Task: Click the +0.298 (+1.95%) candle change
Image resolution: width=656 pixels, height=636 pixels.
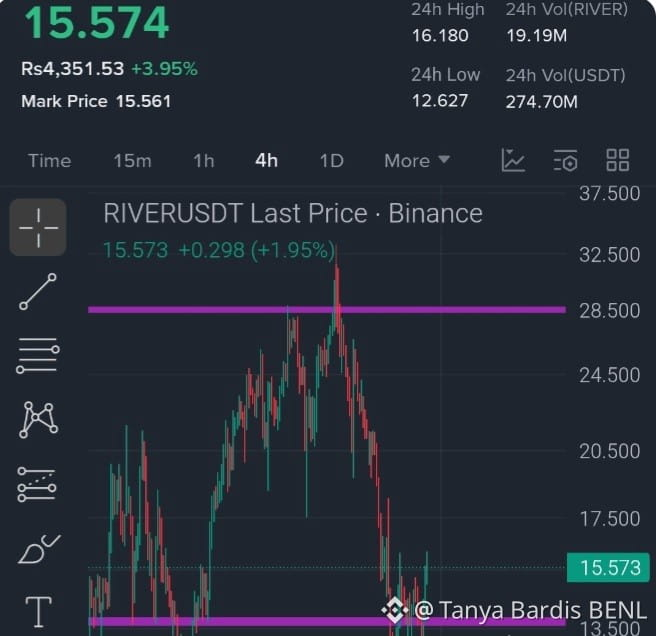Action: point(256,250)
